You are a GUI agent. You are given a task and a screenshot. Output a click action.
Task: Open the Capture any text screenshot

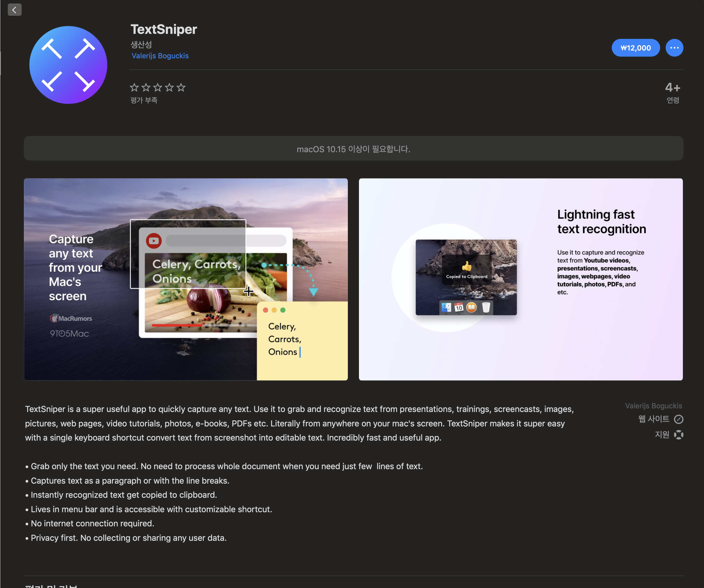coord(186,279)
